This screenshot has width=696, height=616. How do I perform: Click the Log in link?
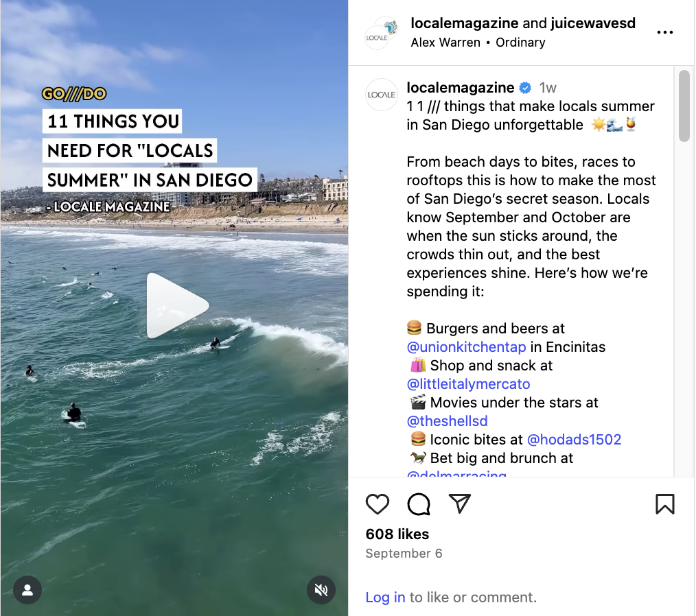(385, 597)
